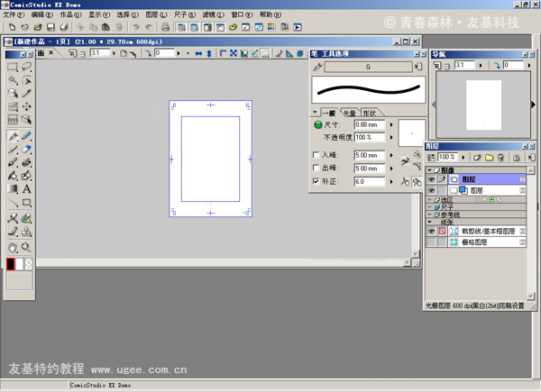Uncheck the 补正 checkbox
This screenshot has width=541, height=392.
(316, 182)
